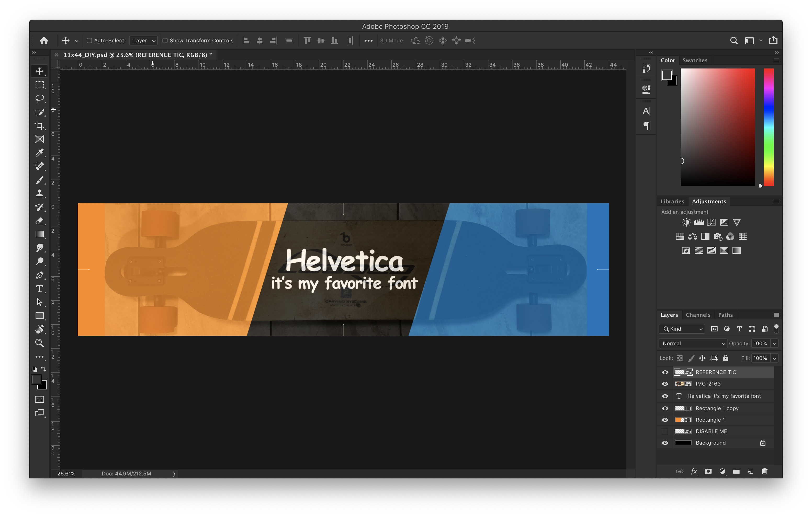
Task: Select the Eyedropper tool
Action: point(40,153)
